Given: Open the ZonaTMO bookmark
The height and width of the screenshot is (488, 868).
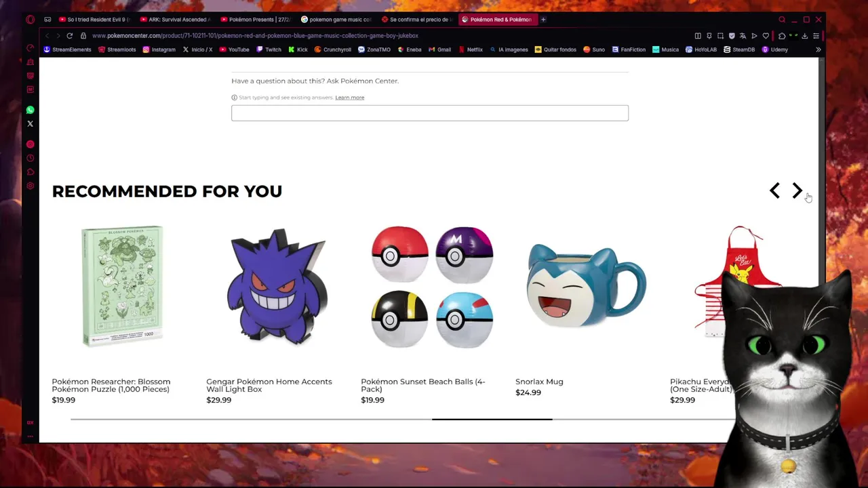Looking at the screenshot, I should pyautogui.click(x=374, y=49).
